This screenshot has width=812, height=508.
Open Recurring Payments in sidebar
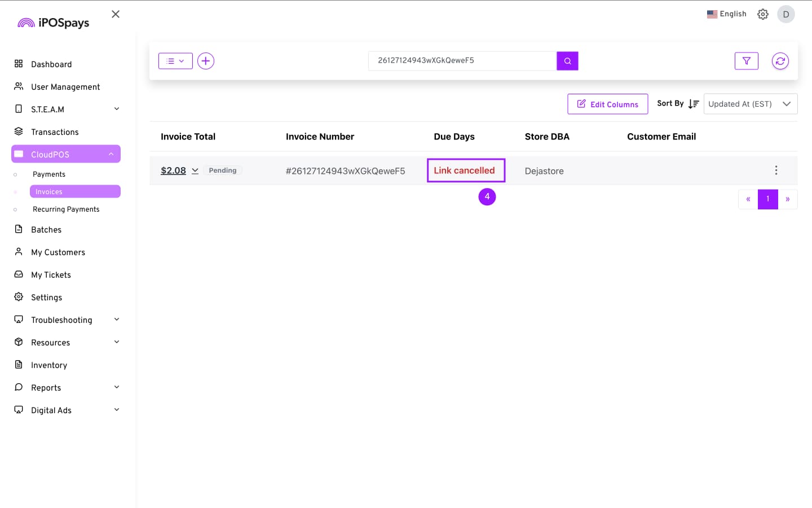tap(66, 209)
